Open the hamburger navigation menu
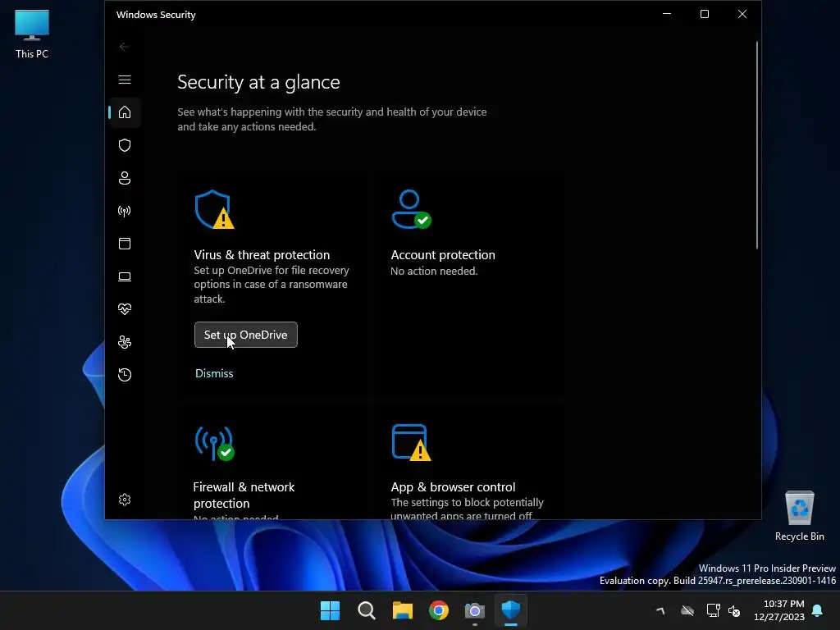 coord(125,80)
